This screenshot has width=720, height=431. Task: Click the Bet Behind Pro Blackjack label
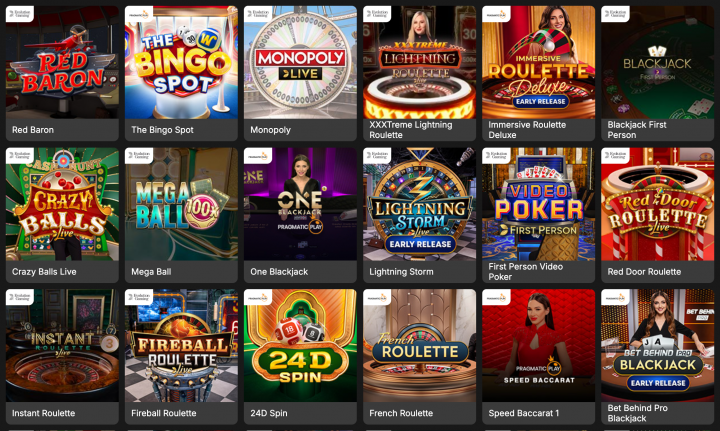[637, 413]
